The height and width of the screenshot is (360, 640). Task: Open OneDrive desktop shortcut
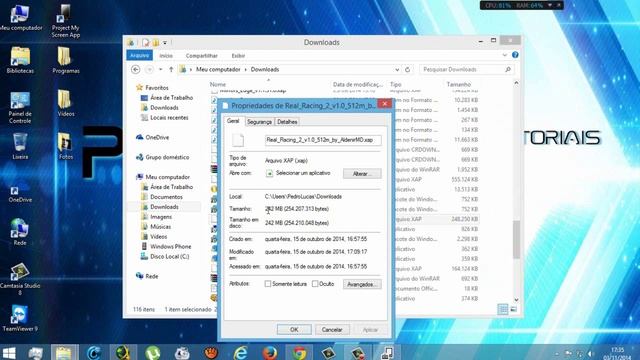pos(20,194)
